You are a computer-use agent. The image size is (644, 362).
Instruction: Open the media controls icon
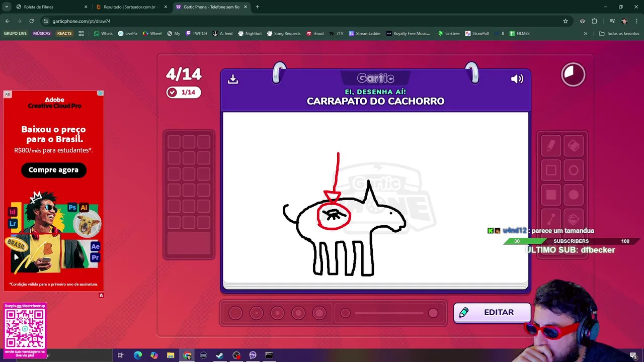[612, 21]
